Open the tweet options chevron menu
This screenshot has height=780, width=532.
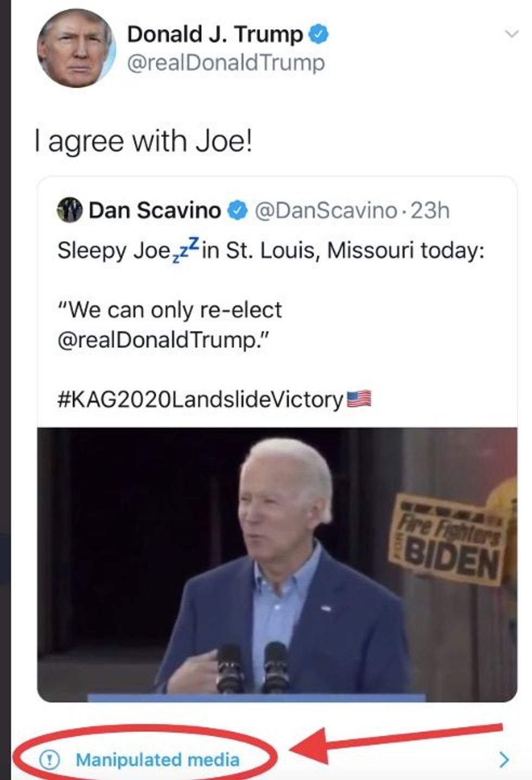point(511,35)
